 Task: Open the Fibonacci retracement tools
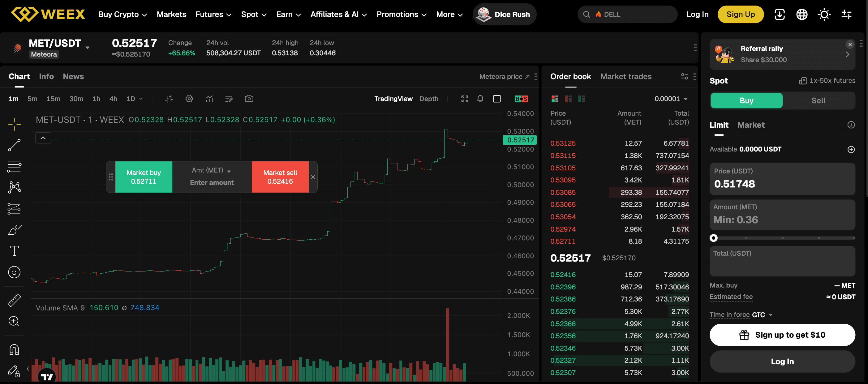[x=15, y=166]
